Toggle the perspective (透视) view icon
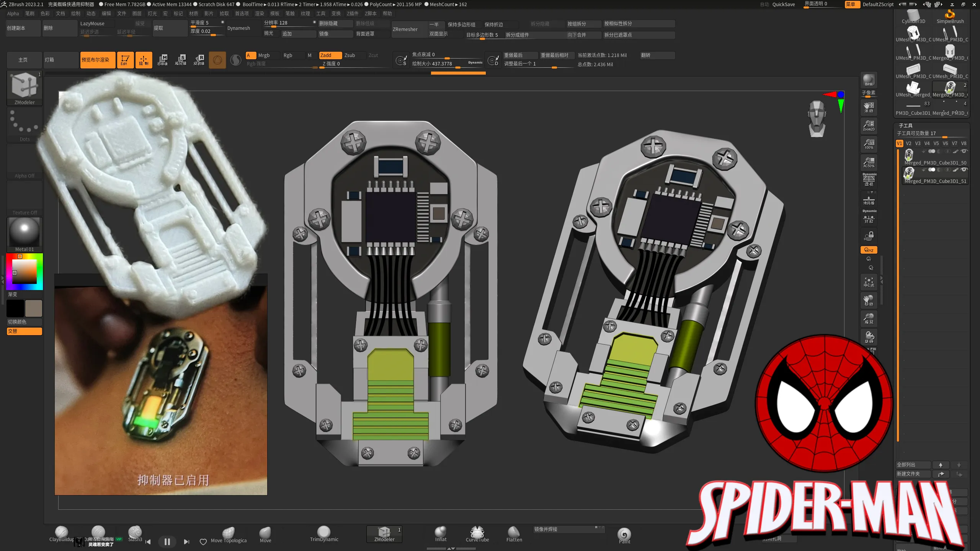The image size is (980, 551). (x=869, y=180)
